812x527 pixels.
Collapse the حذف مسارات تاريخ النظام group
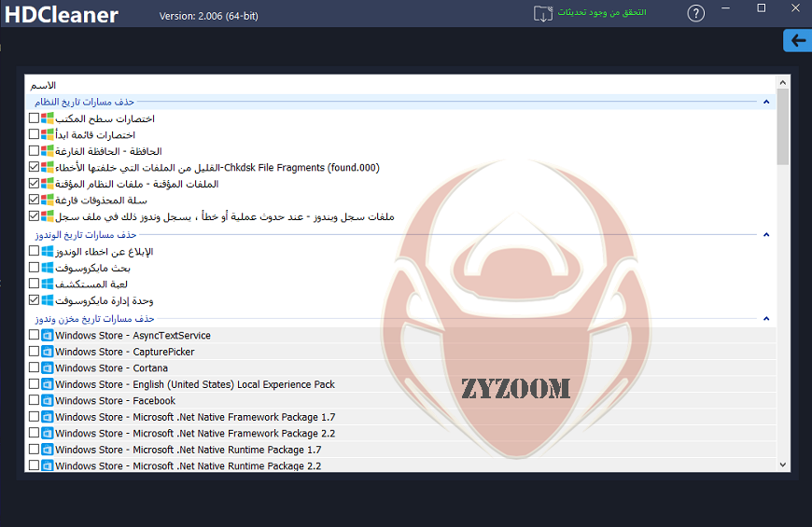pyautogui.click(x=766, y=102)
